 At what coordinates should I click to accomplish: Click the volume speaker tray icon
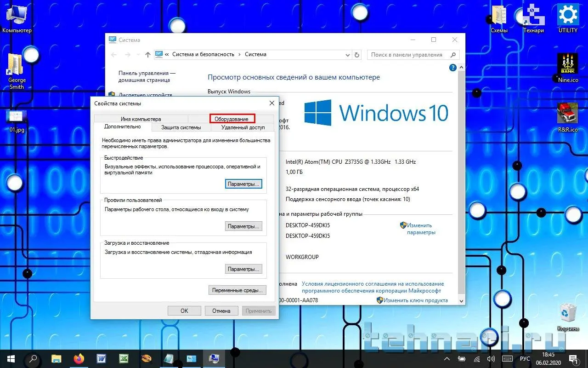491,359
